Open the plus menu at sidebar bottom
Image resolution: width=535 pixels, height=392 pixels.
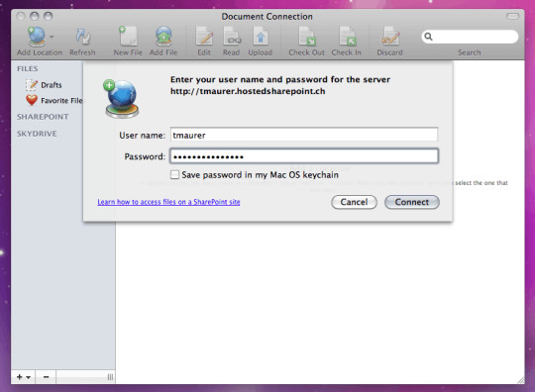point(23,377)
